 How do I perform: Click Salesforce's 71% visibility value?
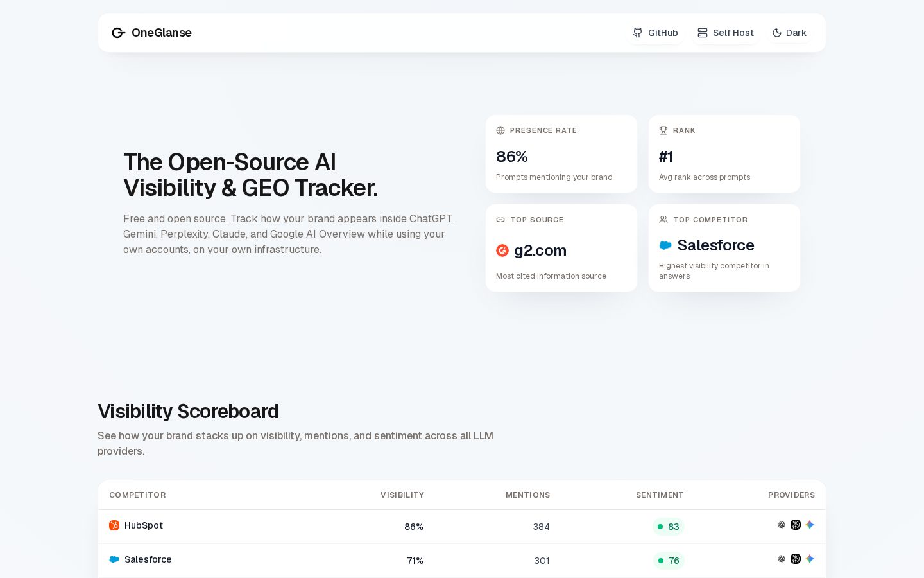point(415,561)
